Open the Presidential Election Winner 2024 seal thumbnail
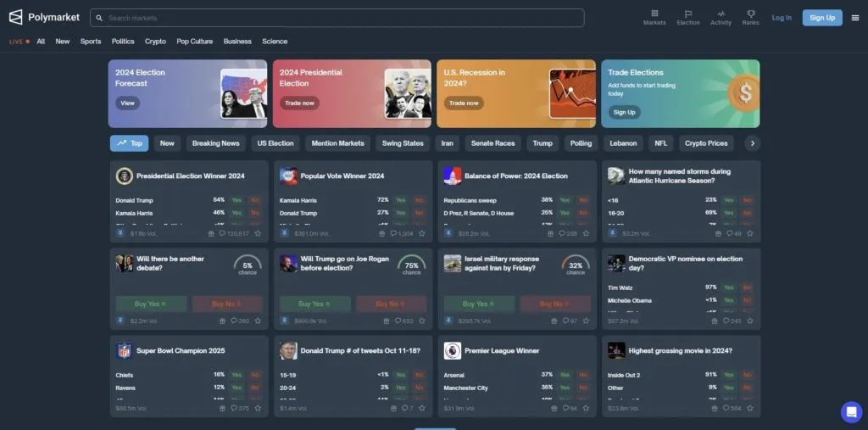Image resolution: width=868 pixels, height=430 pixels. click(x=125, y=176)
